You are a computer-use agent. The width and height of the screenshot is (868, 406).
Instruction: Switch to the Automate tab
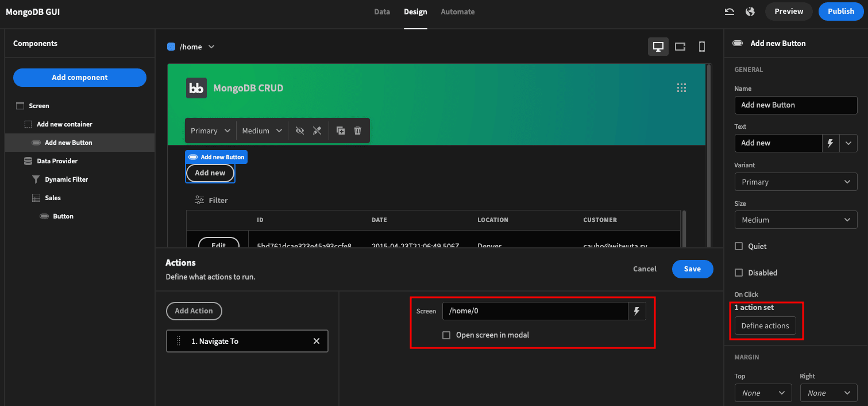pyautogui.click(x=458, y=12)
